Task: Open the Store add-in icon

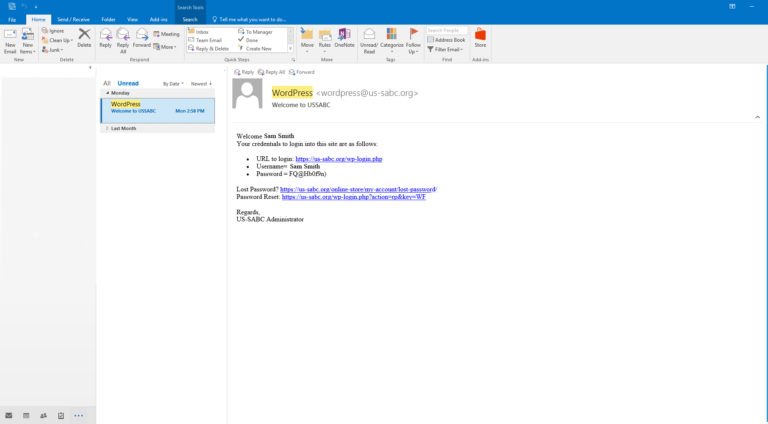Action: tap(480, 38)
